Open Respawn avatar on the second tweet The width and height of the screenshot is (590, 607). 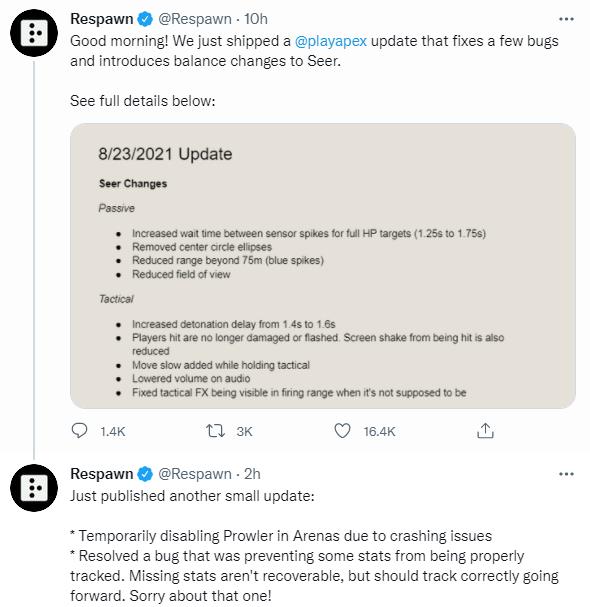pyautogui.click(x=34, y=488)
